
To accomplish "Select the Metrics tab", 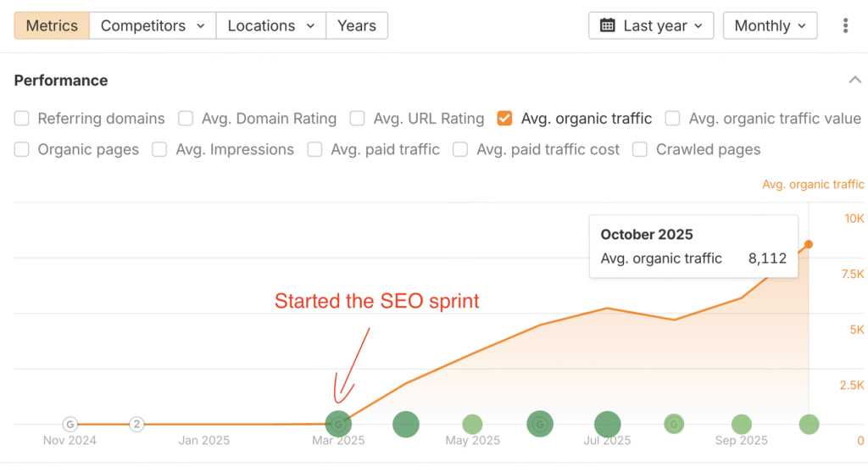I will (52, 25).
